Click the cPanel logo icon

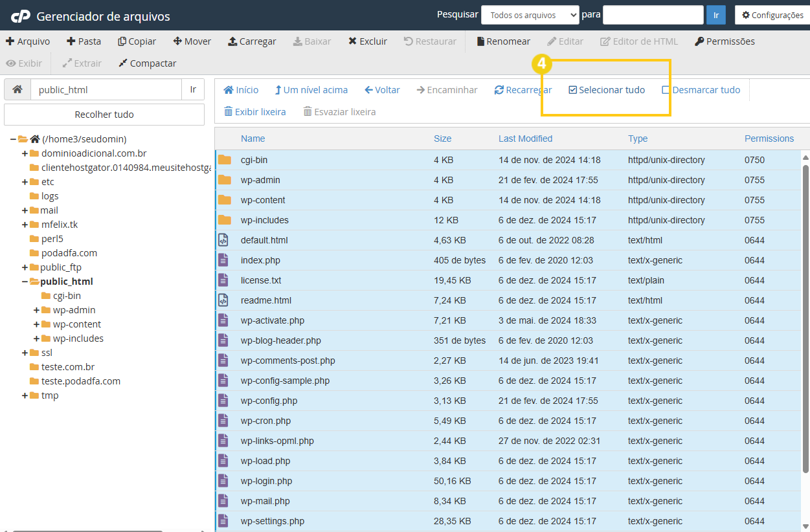[20, 16]
